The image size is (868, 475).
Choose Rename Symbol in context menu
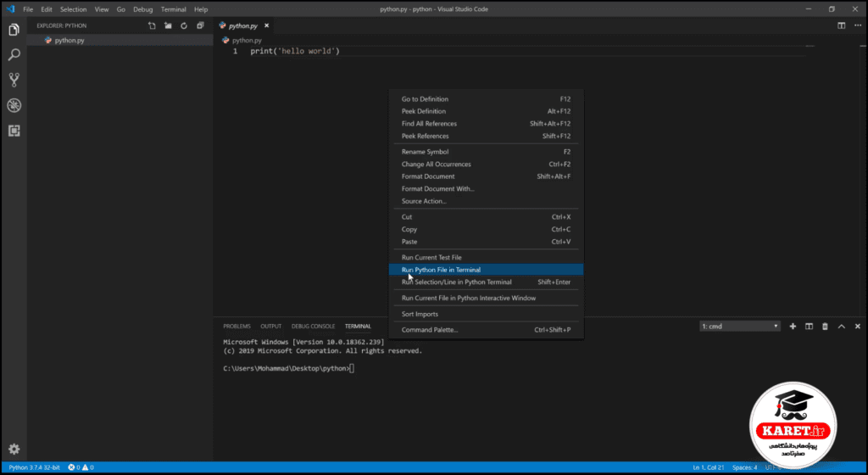(x=486, y=152)
